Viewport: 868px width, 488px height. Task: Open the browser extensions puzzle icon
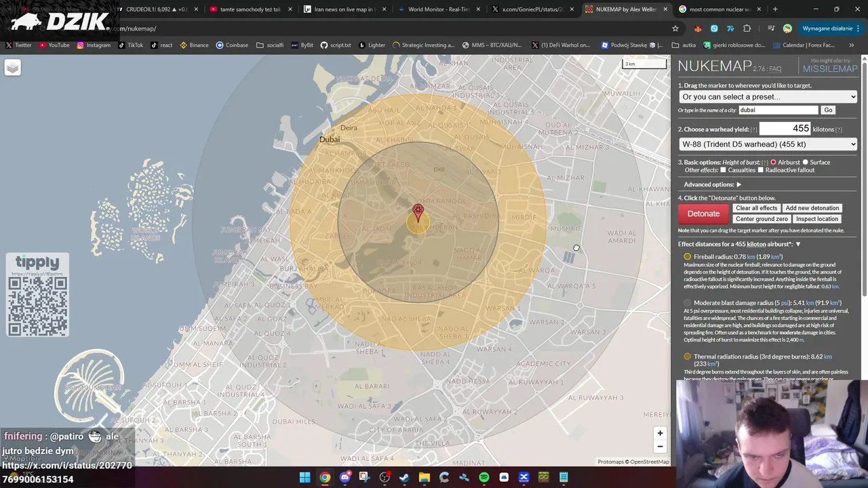747,28
